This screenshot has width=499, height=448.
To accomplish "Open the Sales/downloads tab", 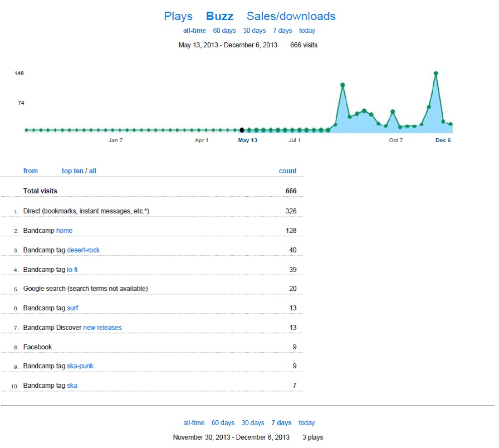I will click(x=291, y=16).
